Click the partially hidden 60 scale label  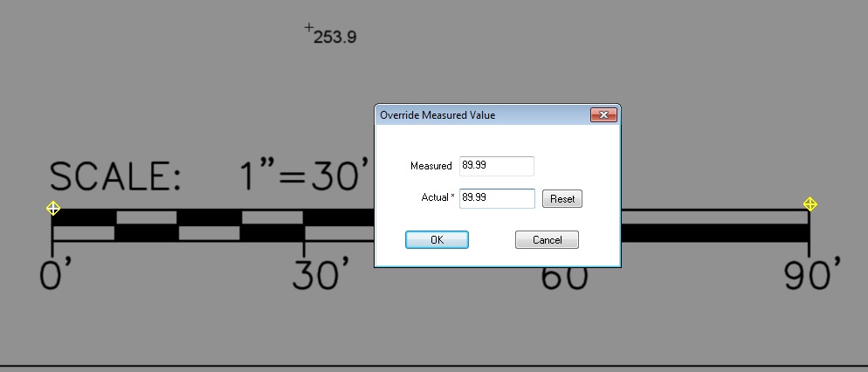564,281
